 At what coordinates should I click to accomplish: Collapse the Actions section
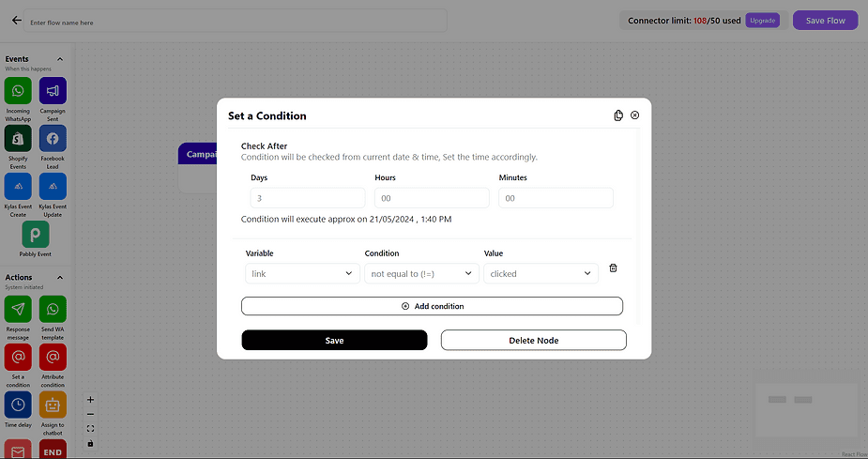point(60,278)
